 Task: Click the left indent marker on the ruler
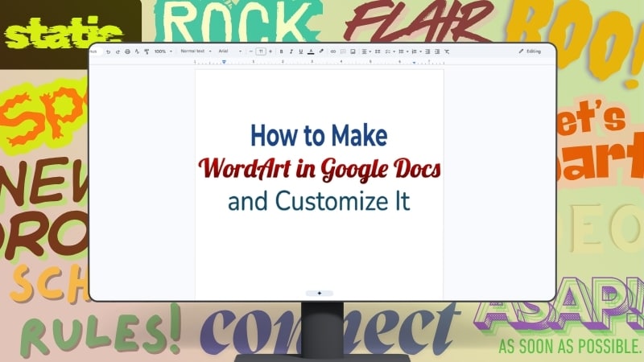click(x=224, y=62)
